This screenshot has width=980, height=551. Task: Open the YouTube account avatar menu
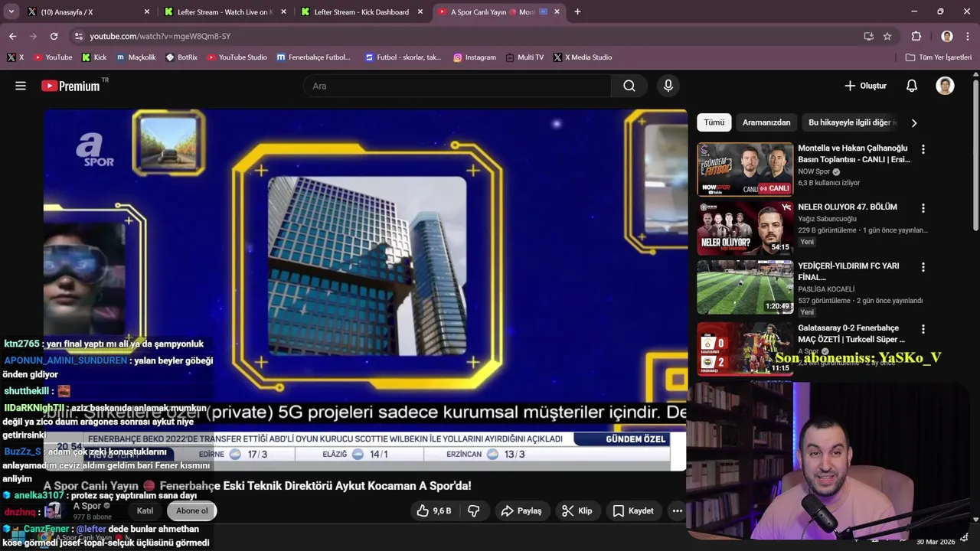coord(945,86)
